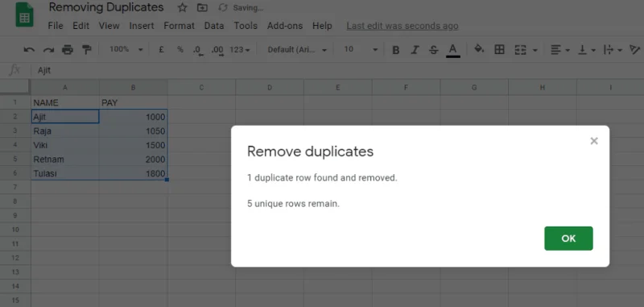Open the Data menu
Image resolution: width=644 pixels, height=307 pixels.
tap(214, 26)
